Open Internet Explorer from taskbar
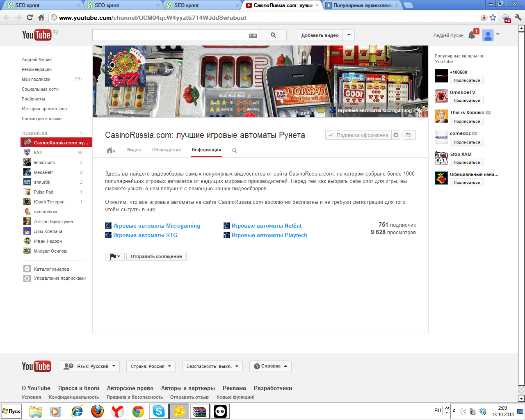 click(77, 411)
